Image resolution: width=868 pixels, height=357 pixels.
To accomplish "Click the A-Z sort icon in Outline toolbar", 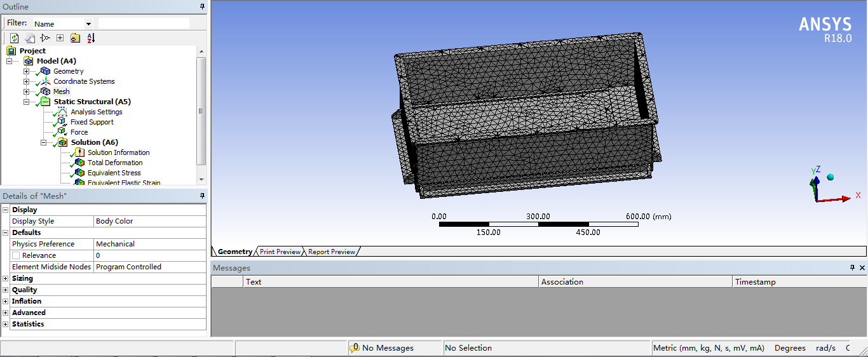I will click(91, 38).
